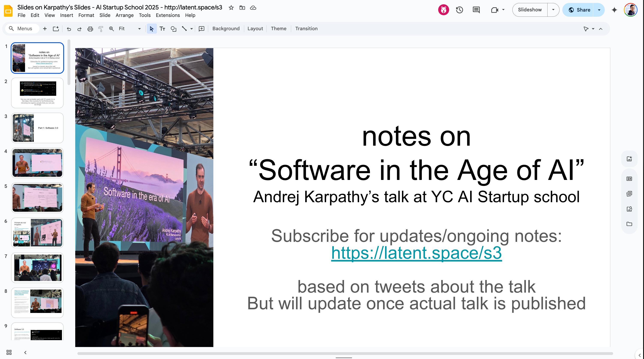Select the text box tool
This screenshot has height=359, width=644.
pyautogui.click(x=162, y=29)
